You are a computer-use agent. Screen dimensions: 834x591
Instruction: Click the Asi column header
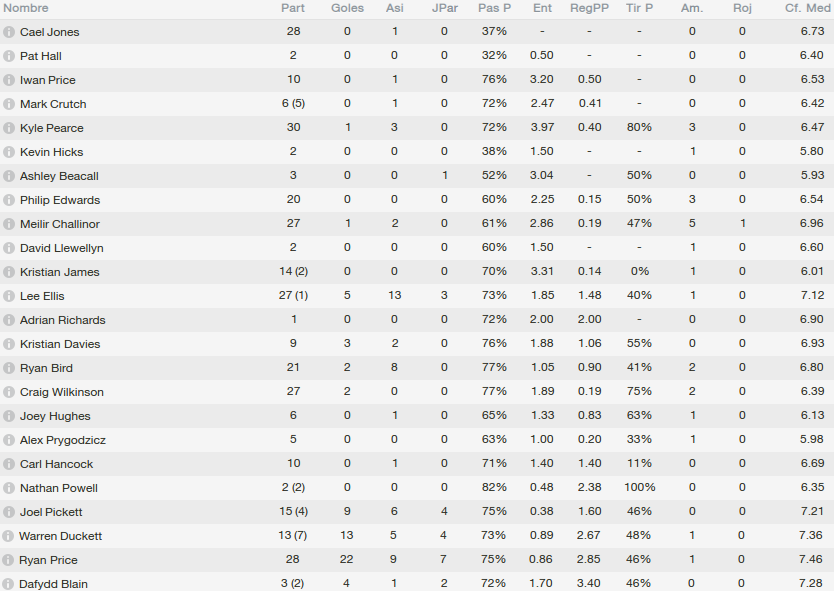[x=395, y=8]
